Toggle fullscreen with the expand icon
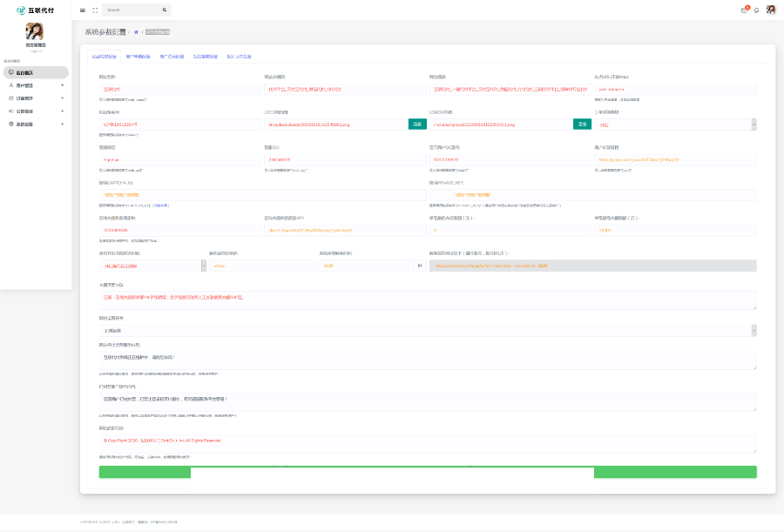 95,10
